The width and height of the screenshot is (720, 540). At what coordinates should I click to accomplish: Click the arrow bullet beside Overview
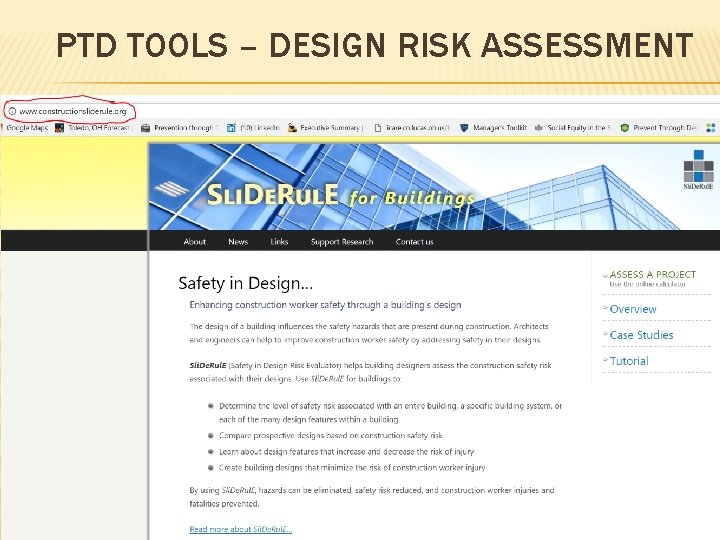[605, 307]
